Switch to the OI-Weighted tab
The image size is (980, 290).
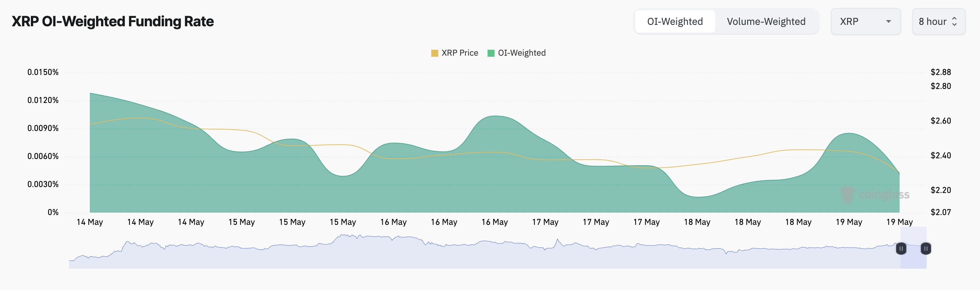point(675,21)
